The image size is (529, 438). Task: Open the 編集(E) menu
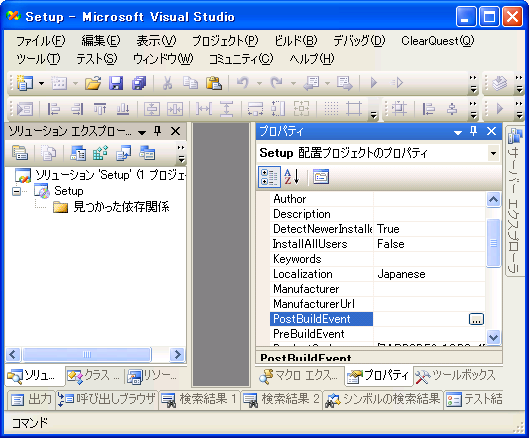tap(101, 41)
